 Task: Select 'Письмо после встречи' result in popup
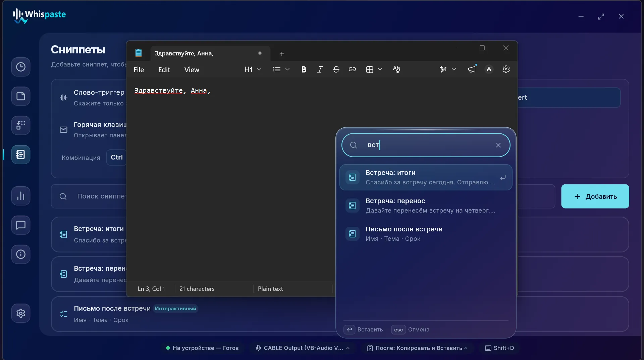pos(426,234)
